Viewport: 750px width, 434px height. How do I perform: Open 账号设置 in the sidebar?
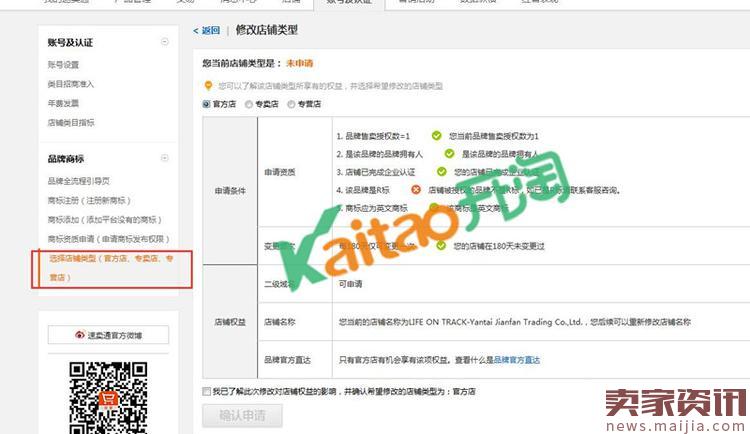click(63, 65)
